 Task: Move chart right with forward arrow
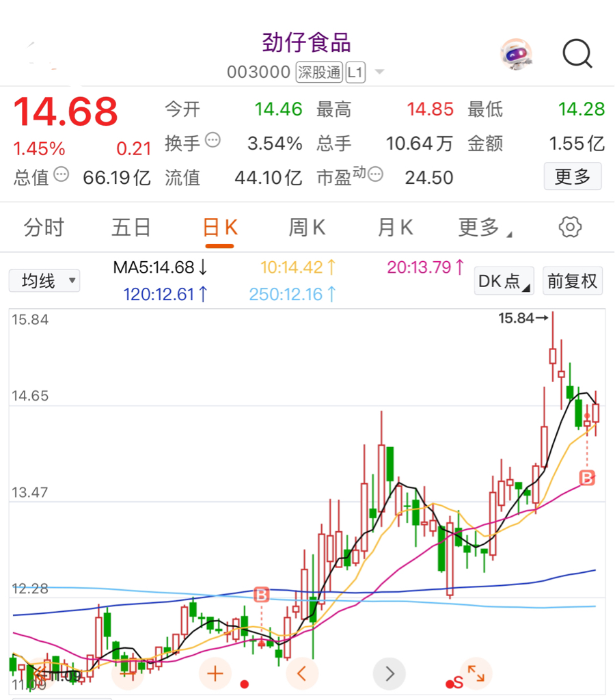(389, 673)
